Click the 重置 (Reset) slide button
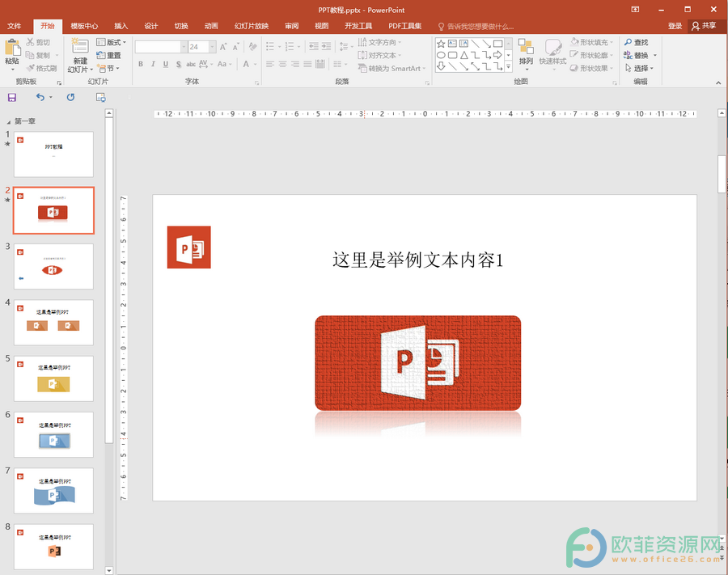This screenshot has height=575, width=728. click(x=108, y=55)
